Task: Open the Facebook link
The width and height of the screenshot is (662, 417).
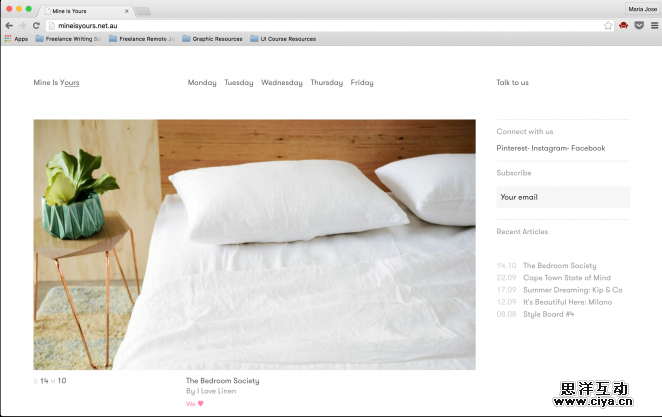Action: tap(588, 148)
